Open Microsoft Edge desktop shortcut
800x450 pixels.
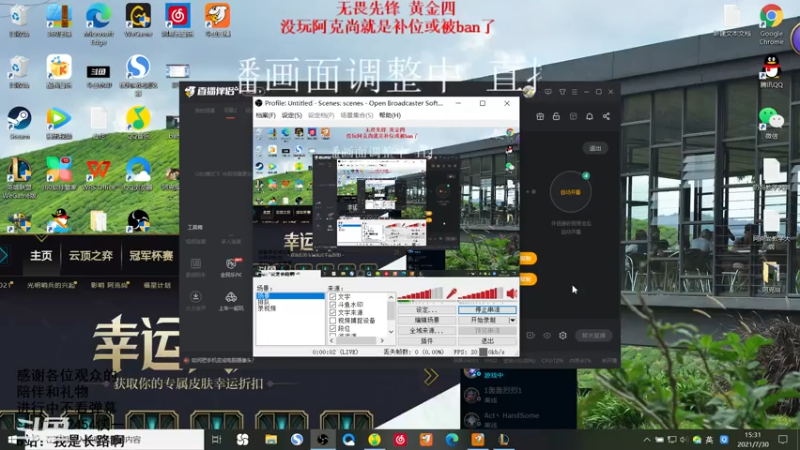coord(98,23)
